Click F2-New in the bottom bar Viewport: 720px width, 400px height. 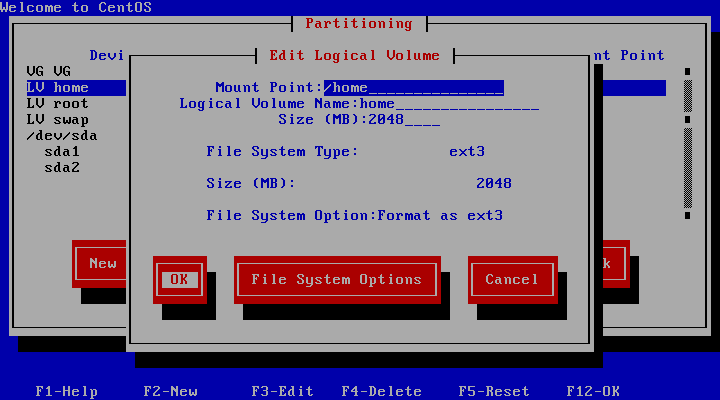[x=170, y=392]
